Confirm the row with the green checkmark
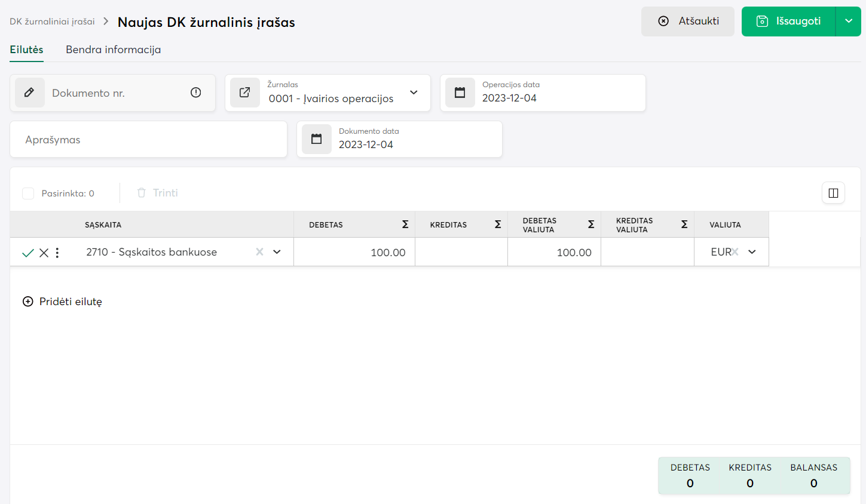The width and height of the screenshot is (866, 504). tap(27, 253)
